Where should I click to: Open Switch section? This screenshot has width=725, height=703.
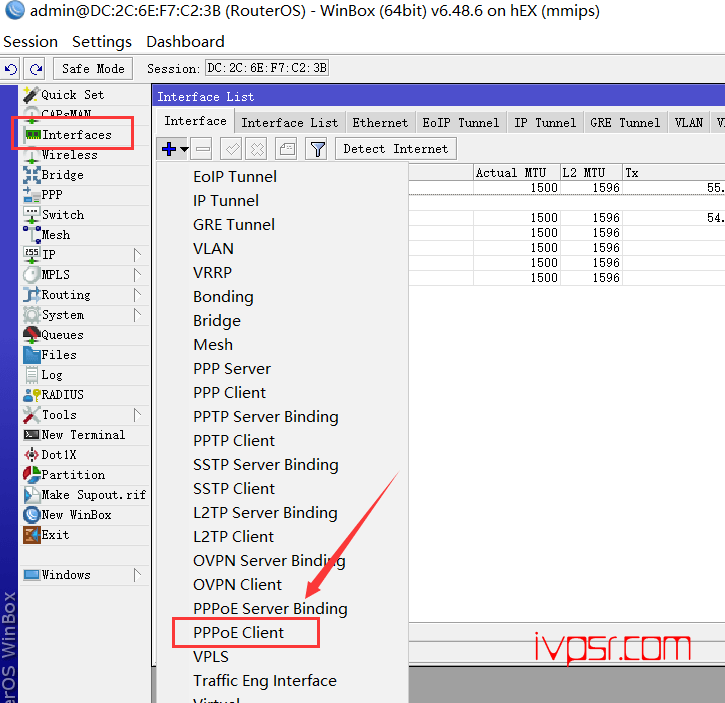coord(86,215)
